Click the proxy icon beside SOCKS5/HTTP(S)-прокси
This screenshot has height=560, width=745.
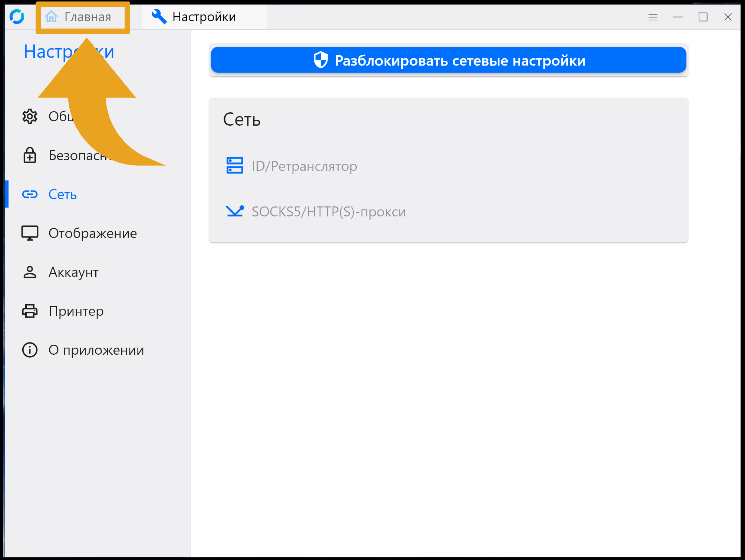(x=234, y=212)
